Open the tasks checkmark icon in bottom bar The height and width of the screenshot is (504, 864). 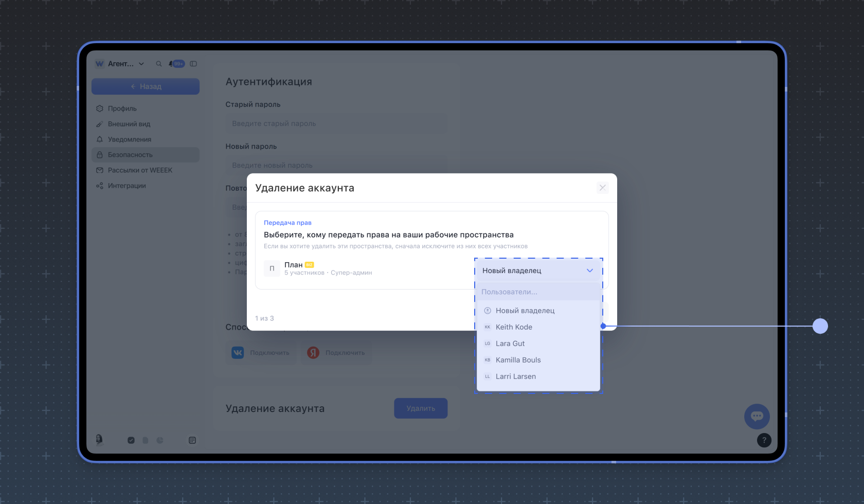[131, 440]
